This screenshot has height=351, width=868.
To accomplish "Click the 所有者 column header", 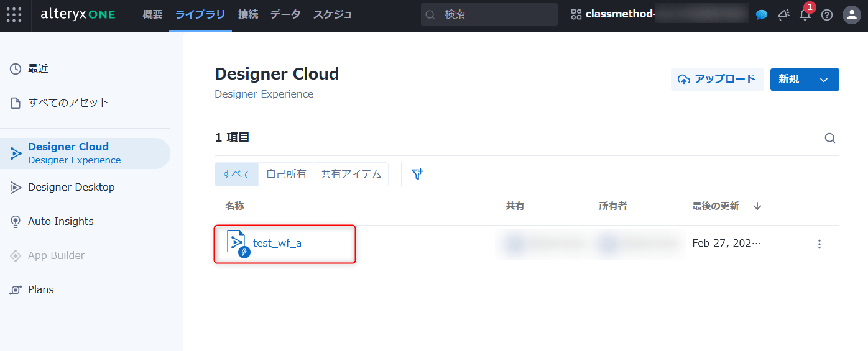I will [x=613, y=206].
